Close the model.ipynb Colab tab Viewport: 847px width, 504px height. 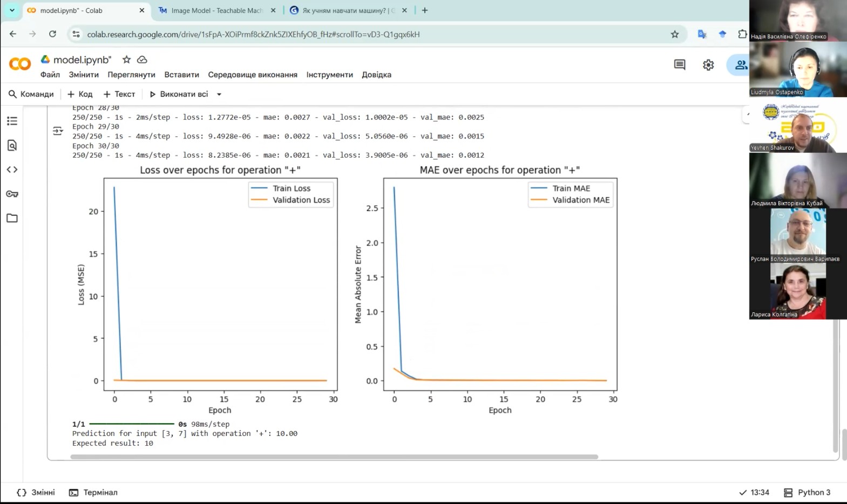point(142,10)
